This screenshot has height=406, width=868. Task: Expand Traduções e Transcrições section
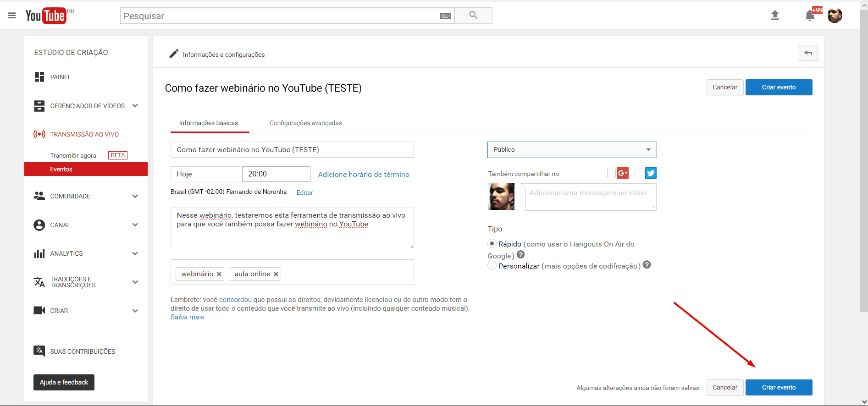[x=135, y=282]
